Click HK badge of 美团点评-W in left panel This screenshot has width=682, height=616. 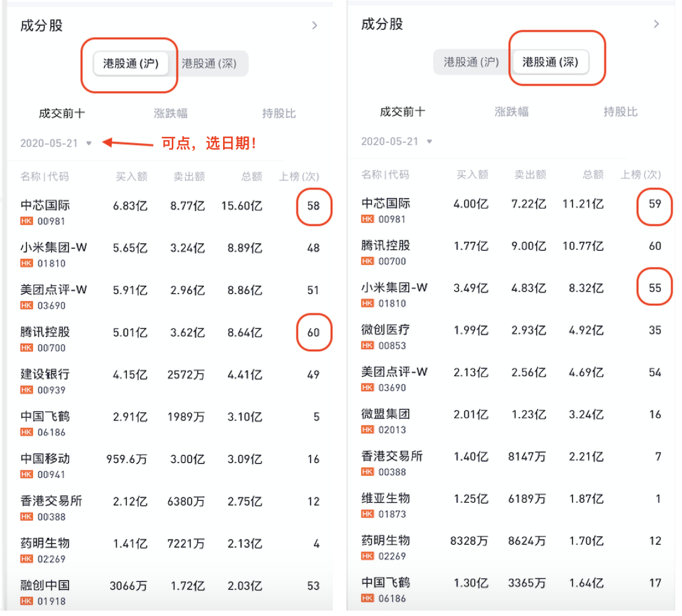[26, 305]
